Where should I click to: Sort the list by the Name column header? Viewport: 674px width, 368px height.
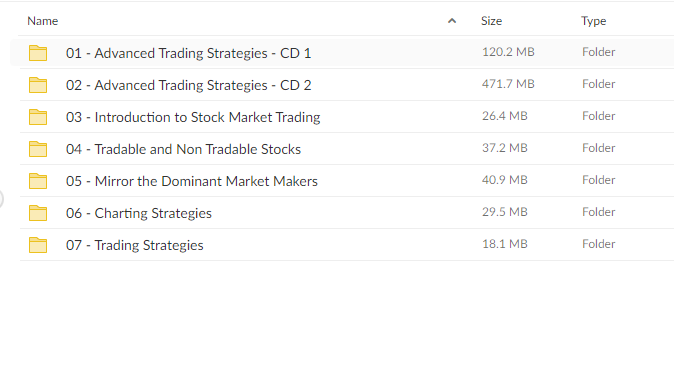click(x=43, y=21)
